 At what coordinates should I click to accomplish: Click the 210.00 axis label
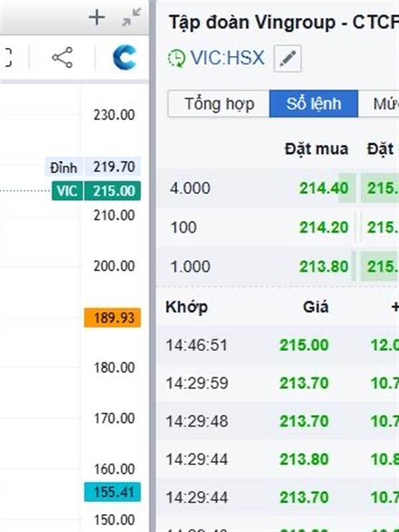tap(114, 215)
